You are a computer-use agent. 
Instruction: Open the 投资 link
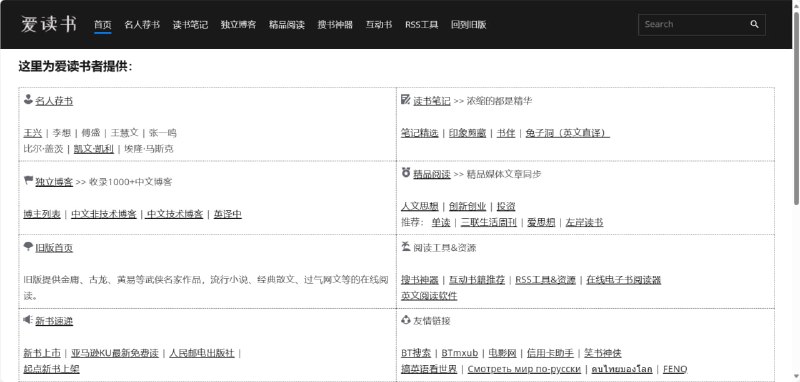(506, 207)
